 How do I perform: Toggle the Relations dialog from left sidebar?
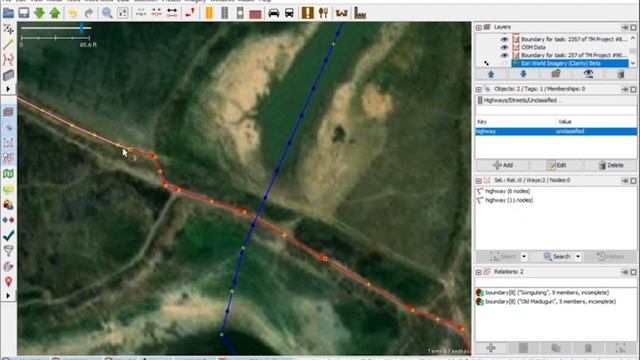8,158
